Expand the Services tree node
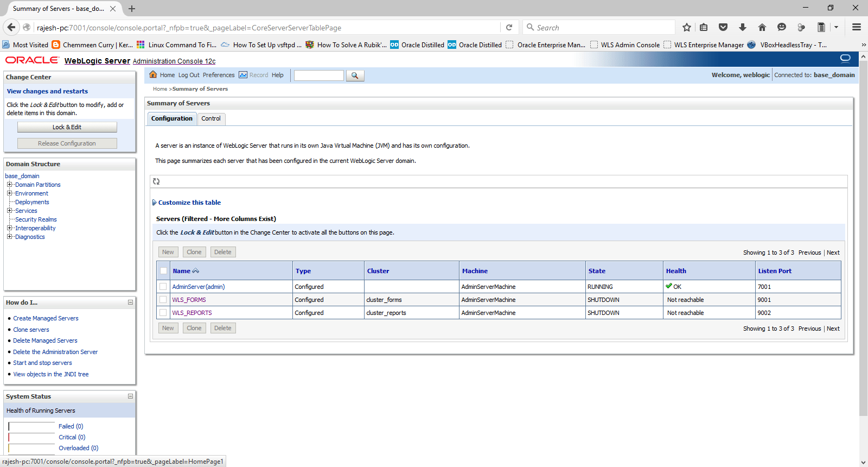This screenshot has width=868, height=467. pos(9,211)
